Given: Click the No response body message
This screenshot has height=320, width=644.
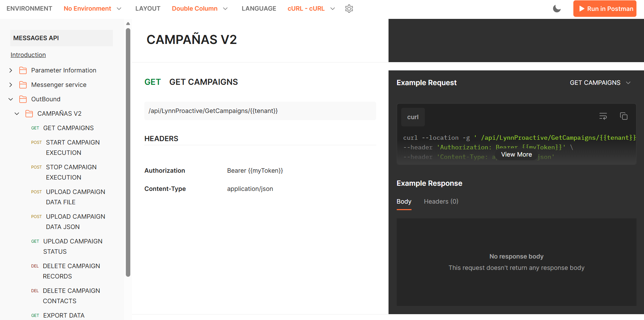Looking at the screenshot, I should [516, 256].
